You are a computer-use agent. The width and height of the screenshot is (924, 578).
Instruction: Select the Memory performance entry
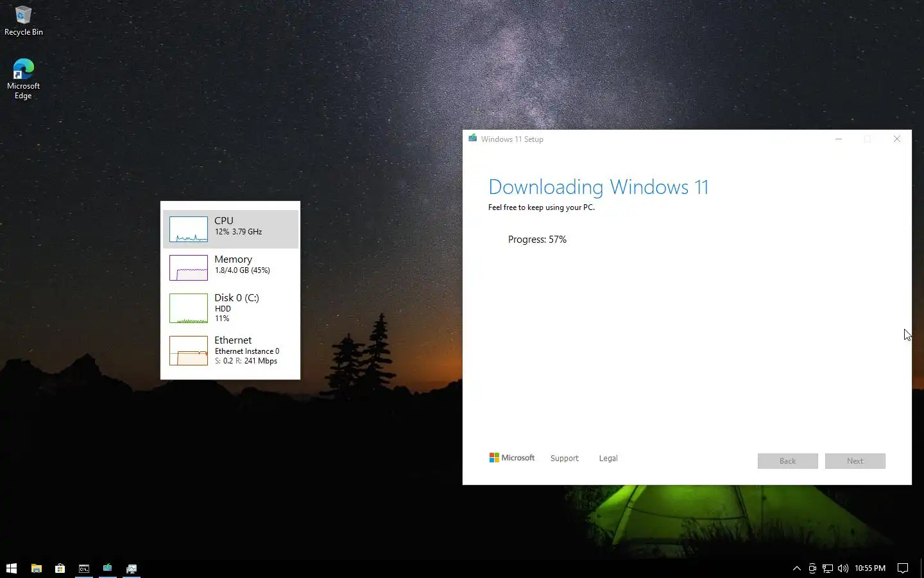point(230,267)
